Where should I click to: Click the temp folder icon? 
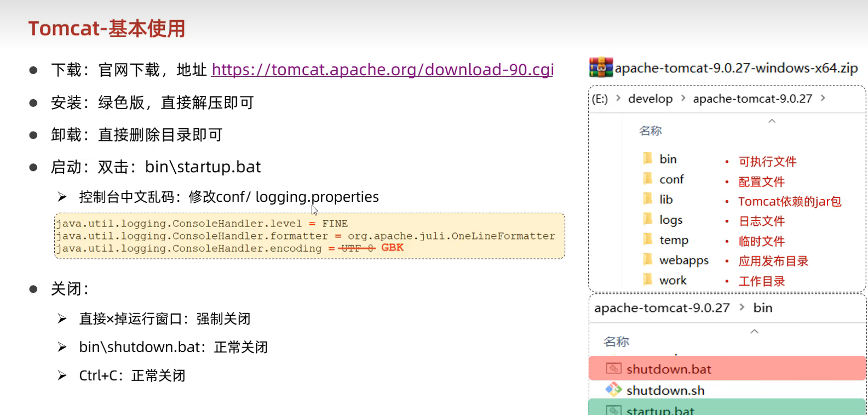[x=647, y=240]
